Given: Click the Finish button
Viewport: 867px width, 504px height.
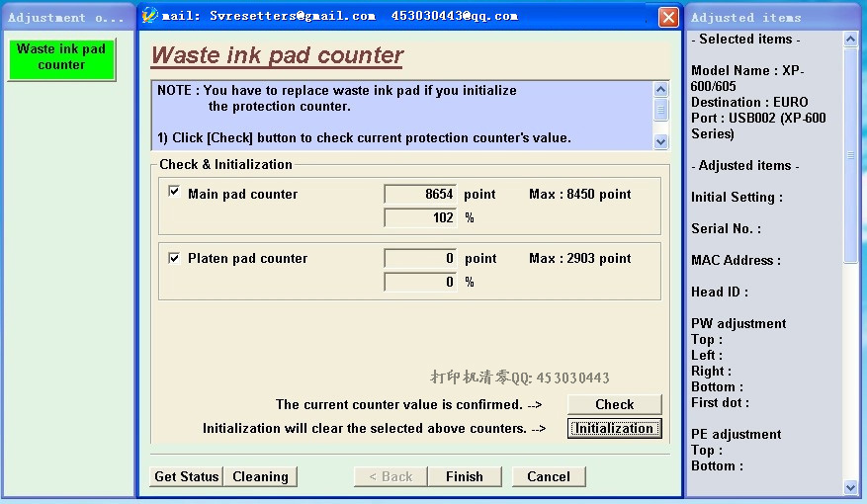Looking at the screenshot, I should point(464,476).
